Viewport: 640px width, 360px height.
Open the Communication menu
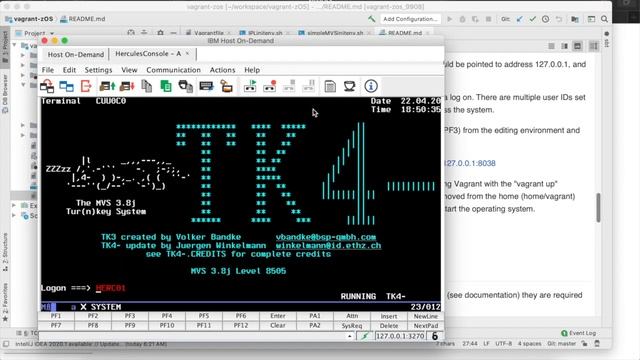(173, 70)
